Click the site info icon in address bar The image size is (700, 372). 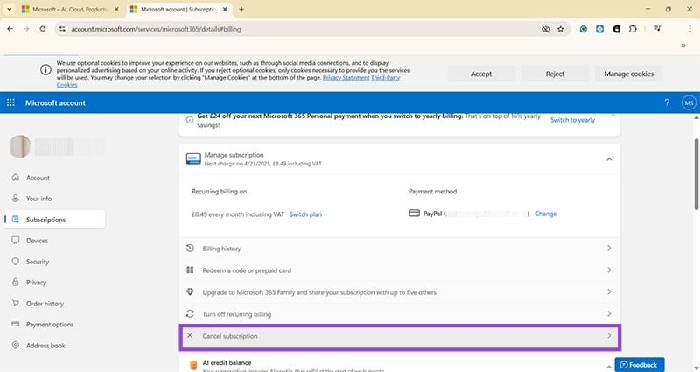point(62,29)
